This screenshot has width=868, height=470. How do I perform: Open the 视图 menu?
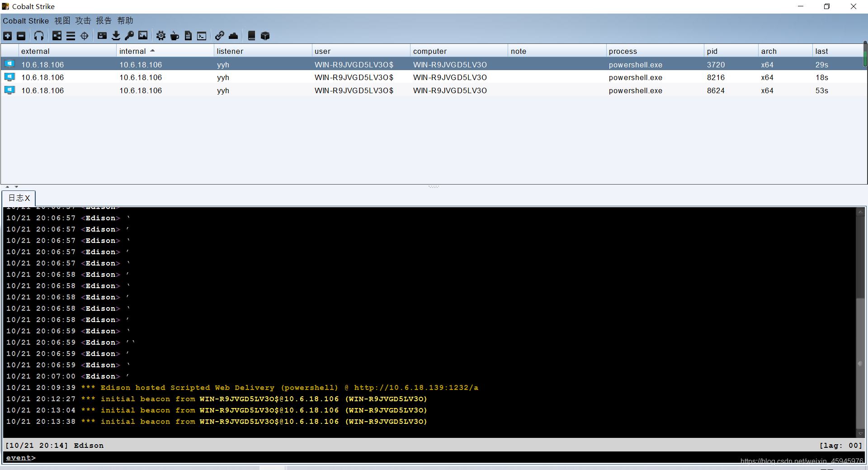click(x=62, y=21)
